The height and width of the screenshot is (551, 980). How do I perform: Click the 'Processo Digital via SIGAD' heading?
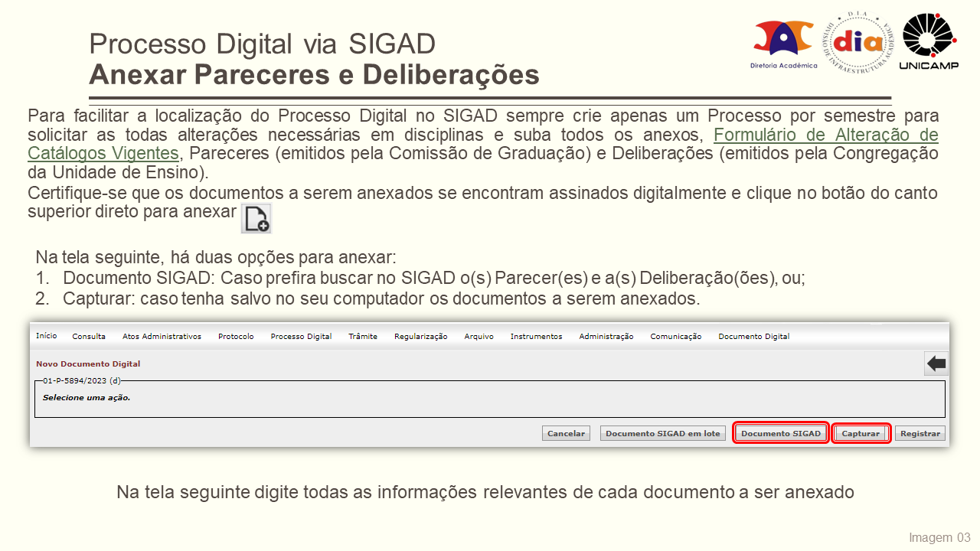[263, 44]
